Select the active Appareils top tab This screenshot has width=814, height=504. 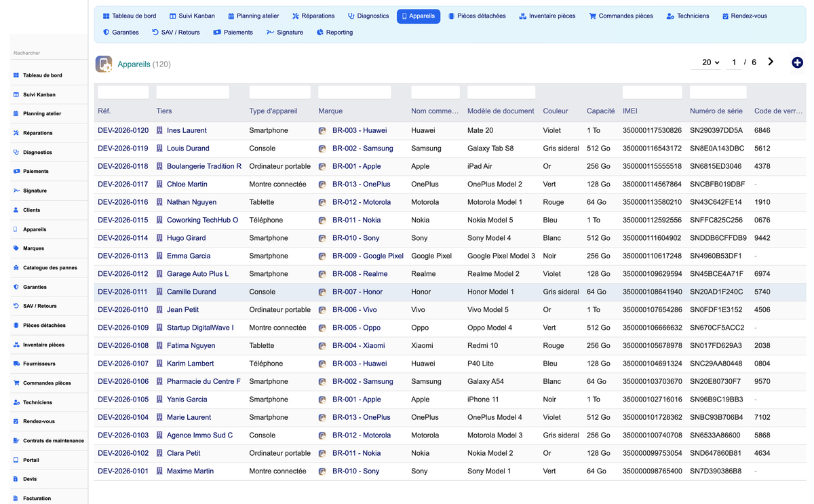[x=419, y=16]
